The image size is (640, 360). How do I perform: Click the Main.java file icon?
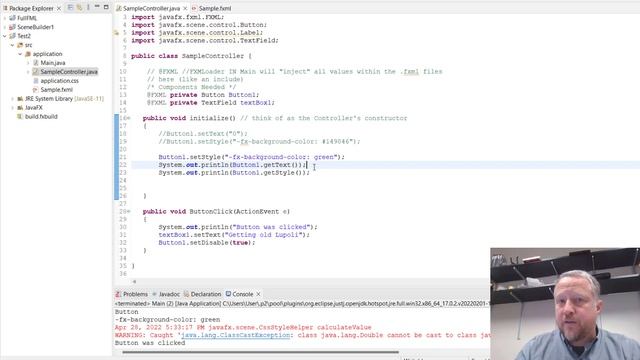coord(36,63)
